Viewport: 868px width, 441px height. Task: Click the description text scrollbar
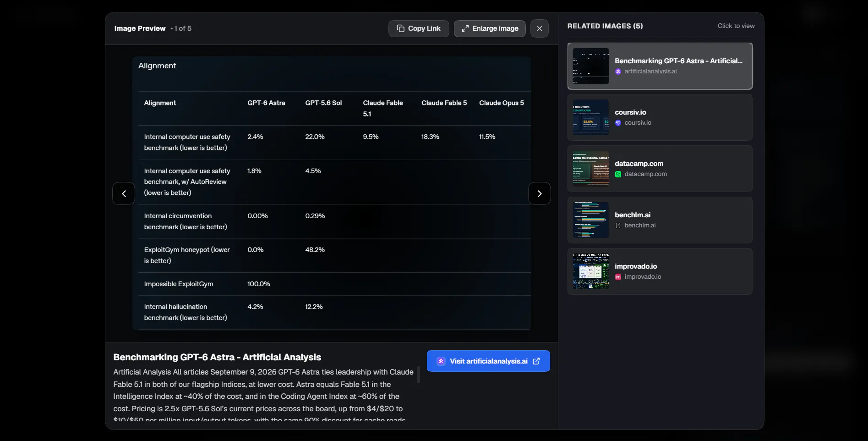pos(418,375)
